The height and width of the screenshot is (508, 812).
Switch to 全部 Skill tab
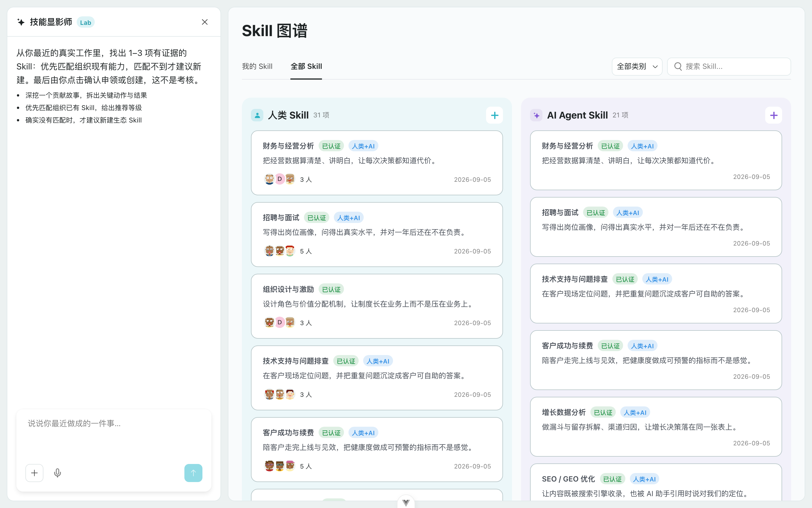(x=306, y=67)
